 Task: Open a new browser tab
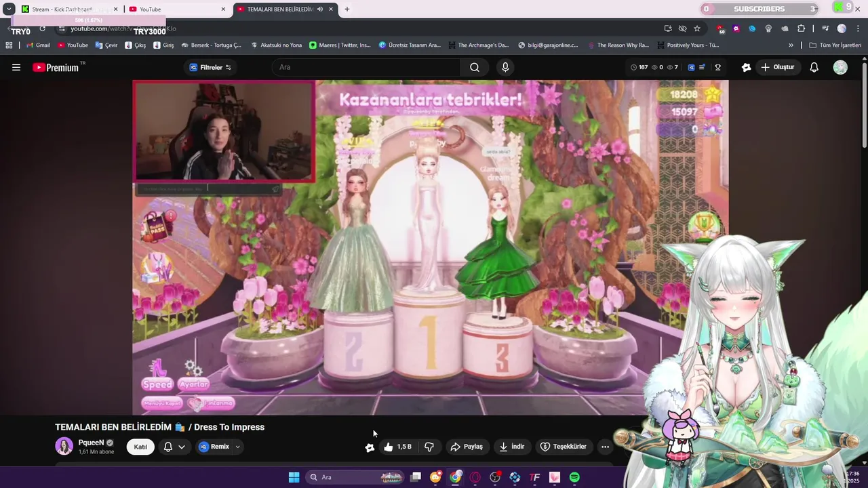tap(347, 9)
